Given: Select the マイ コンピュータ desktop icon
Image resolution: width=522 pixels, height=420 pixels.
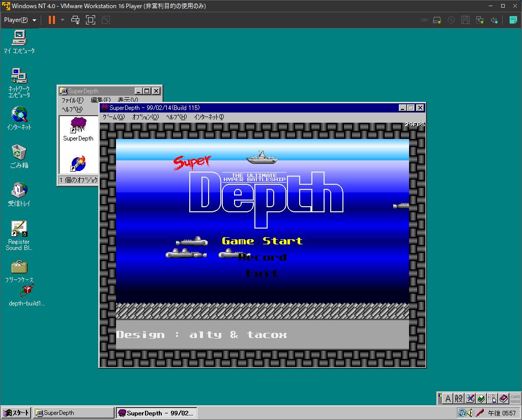Looking at the screenshot, I should pos(19,42).
